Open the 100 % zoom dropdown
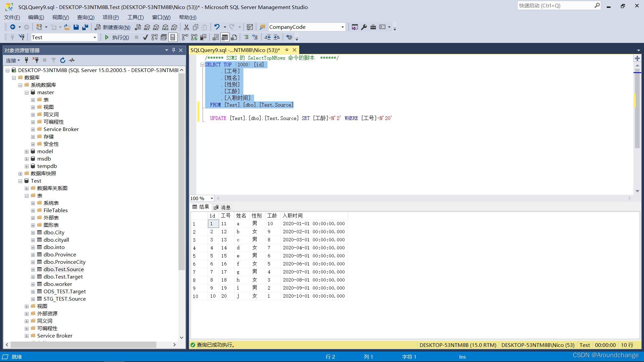The height and width of the screenshot is (362, 644). pos(212,198)
